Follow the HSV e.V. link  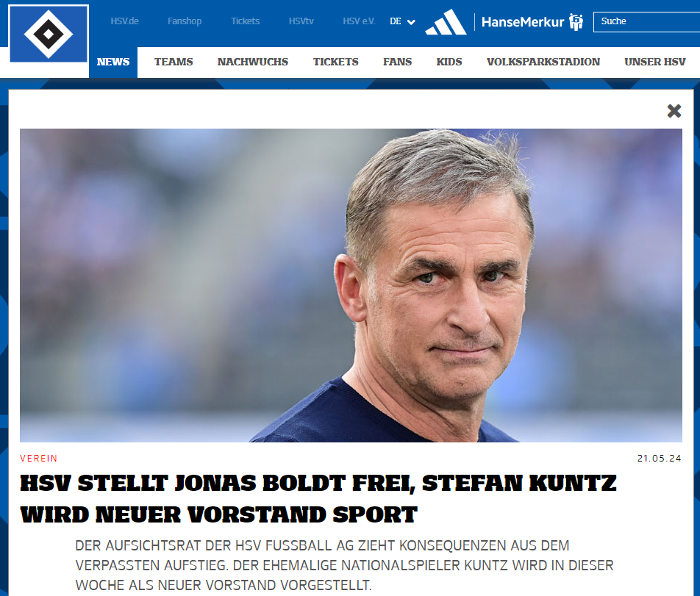[359, 21]
